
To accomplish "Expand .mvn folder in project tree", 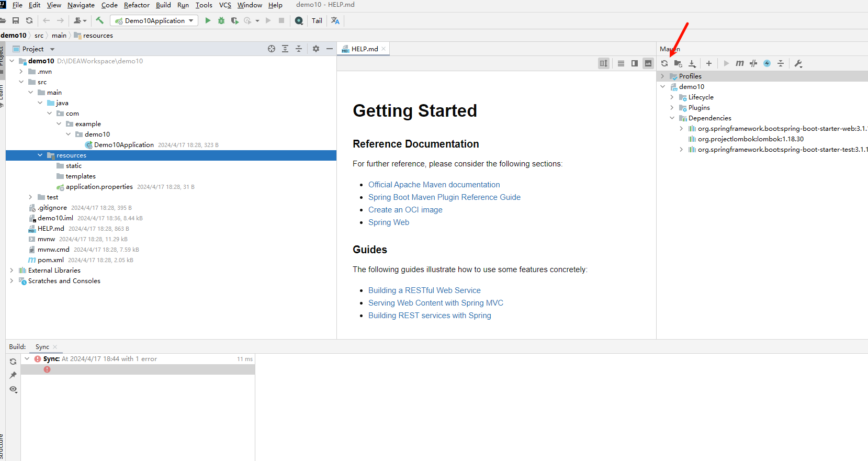I will pyautogui.click(x=21, y=72).
